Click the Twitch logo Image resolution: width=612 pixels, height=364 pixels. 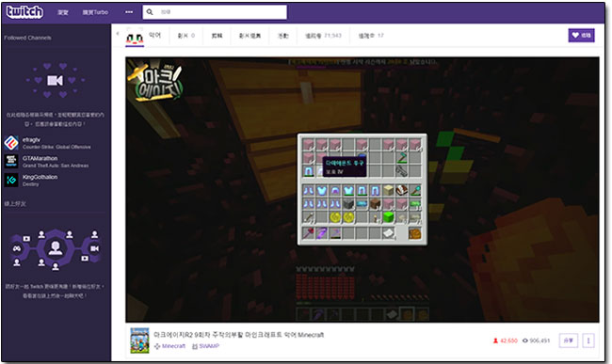pyautogui.click(x=24, y=11)
